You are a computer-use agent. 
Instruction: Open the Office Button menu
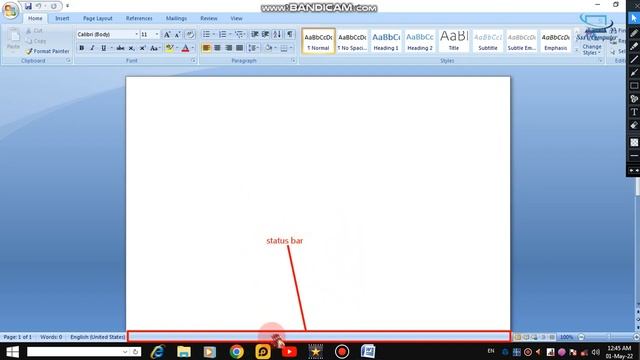point(11,10)
